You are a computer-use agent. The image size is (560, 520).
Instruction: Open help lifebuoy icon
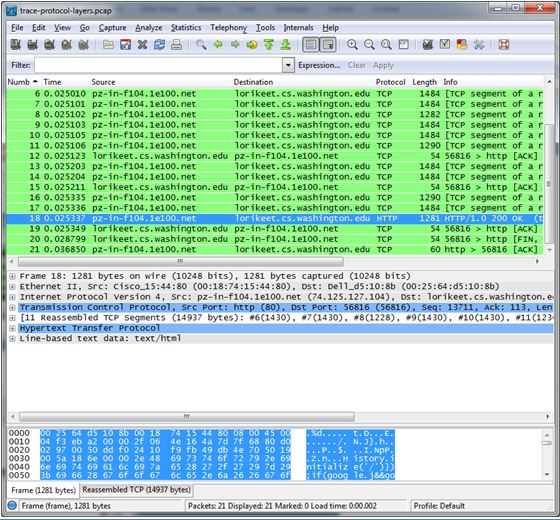(504, 45)
